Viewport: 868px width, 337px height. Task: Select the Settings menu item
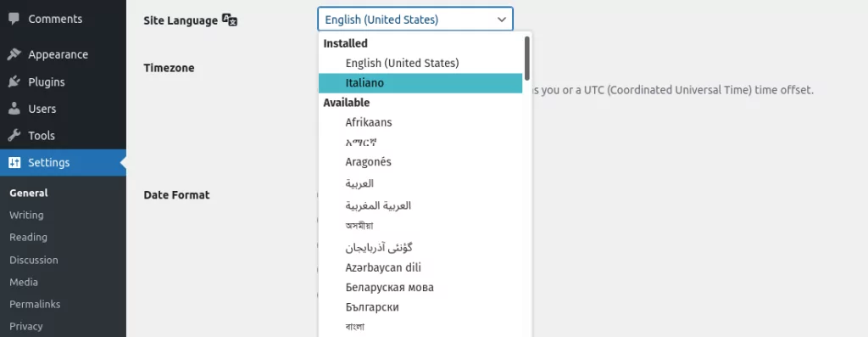click(x=63, y=162)
